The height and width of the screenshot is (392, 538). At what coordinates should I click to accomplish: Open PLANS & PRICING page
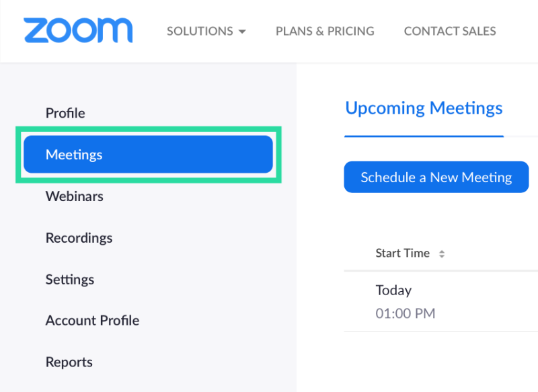pos(325,31)
